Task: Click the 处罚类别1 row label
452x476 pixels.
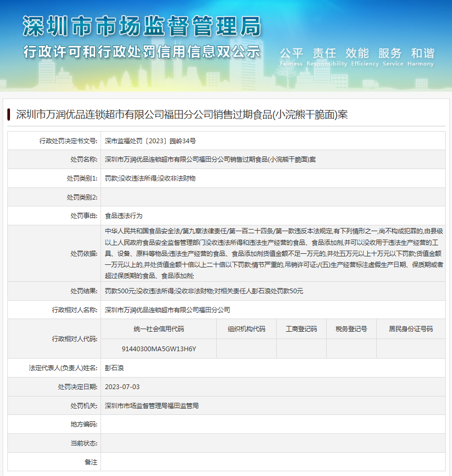Action: [82, 178]
